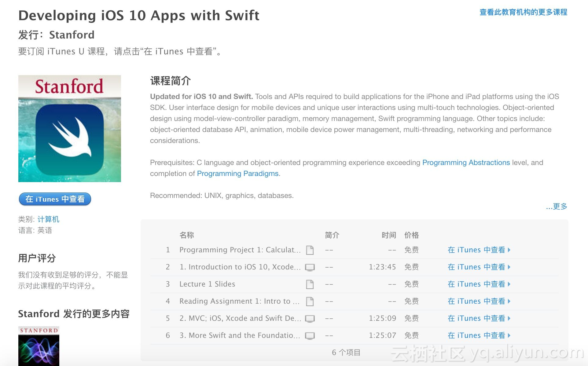Click the blue 在 iTunes 中查看 button
This screenshot has height=366, width=588.
tap(55, 199)
